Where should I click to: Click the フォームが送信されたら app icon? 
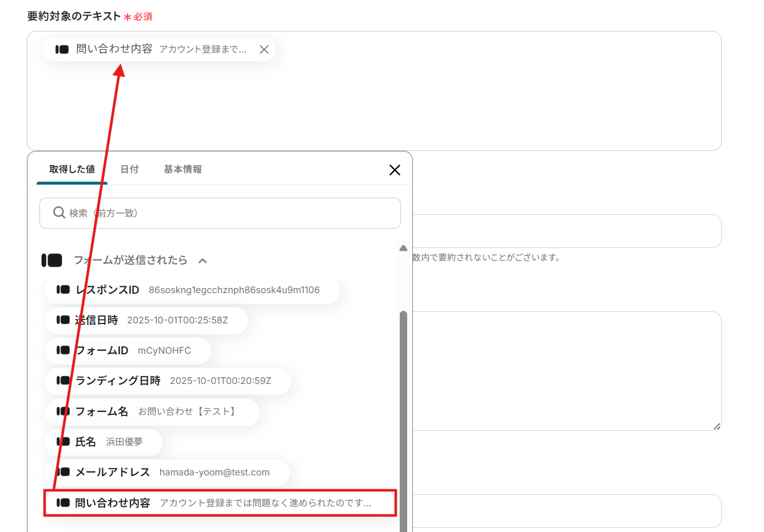pyautogui.click(x=52, y=260)
